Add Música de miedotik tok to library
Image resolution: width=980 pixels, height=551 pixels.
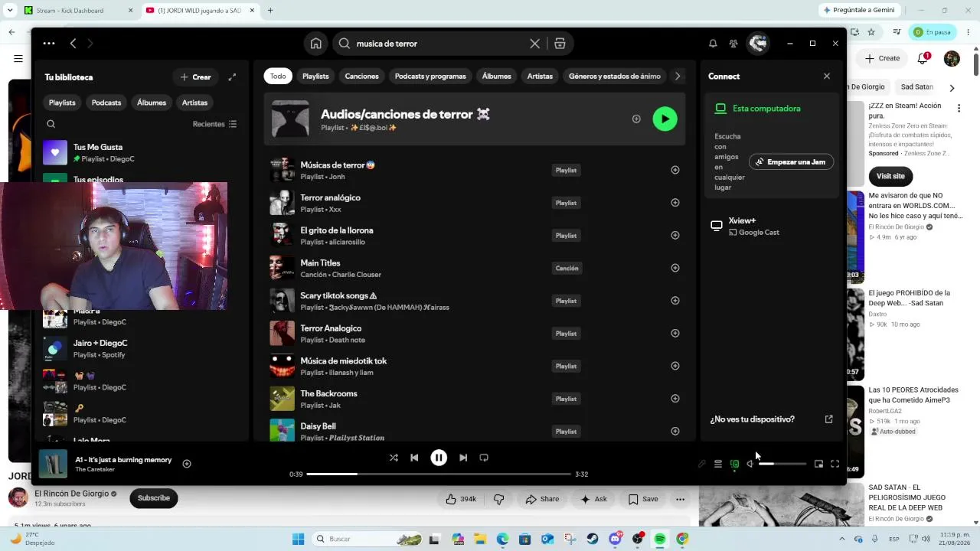pos(675,366)
